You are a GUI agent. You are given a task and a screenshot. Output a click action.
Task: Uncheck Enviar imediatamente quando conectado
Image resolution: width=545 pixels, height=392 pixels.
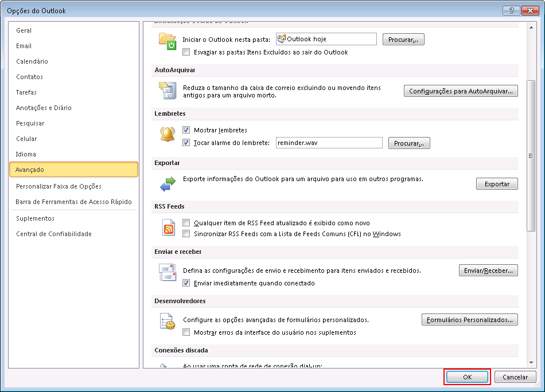[186, 283]
